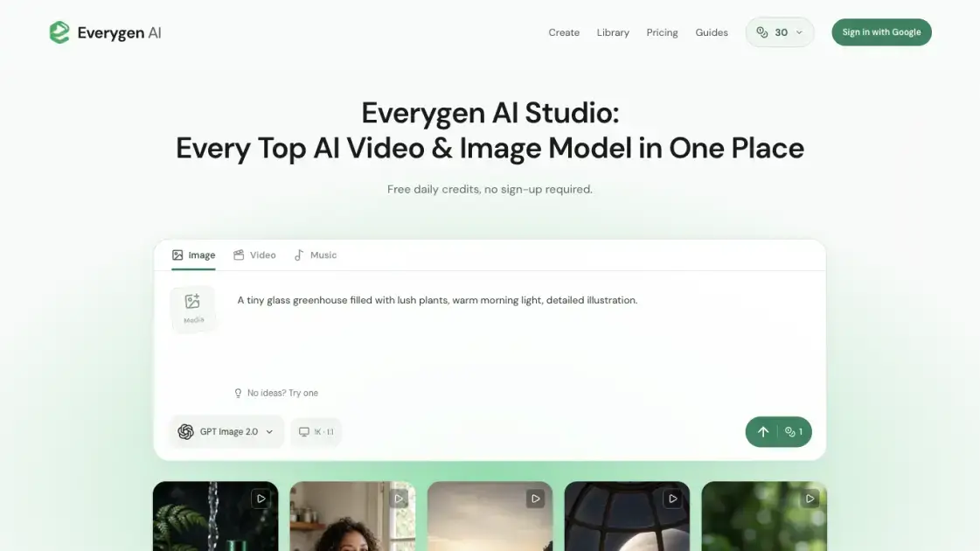This screenshot has width=980, height=551.
Task: Click the OpenAI model logo icon
Action: pos(185,431)
